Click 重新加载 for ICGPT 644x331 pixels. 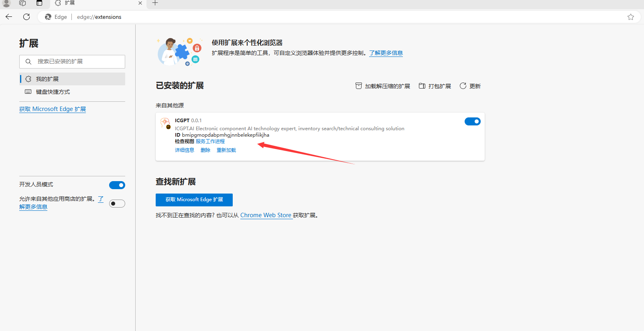pos(226,150)
